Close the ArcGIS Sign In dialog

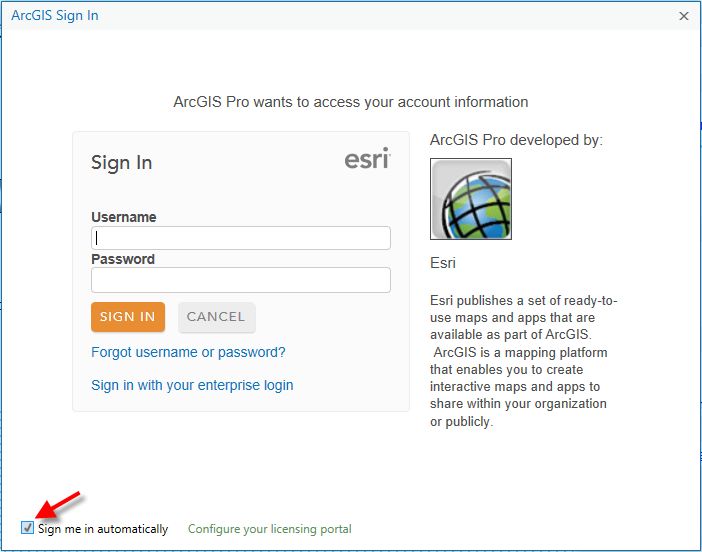[684, 16]
